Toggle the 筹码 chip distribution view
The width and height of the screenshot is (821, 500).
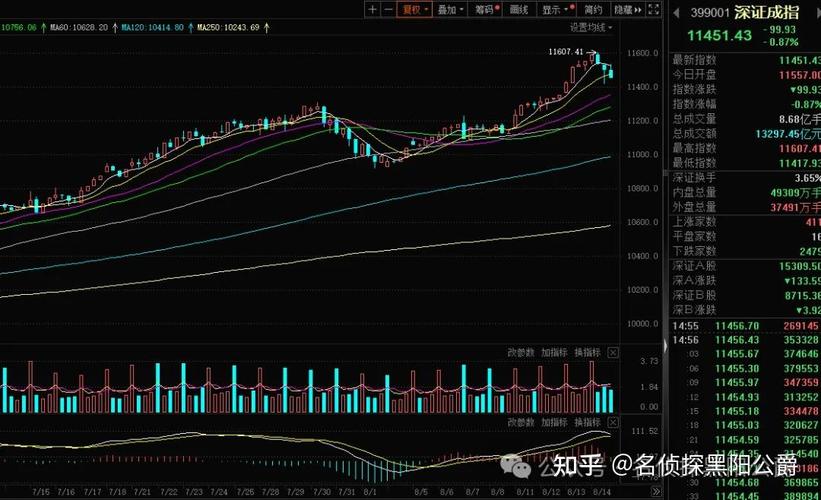click(x=486, y=9)
